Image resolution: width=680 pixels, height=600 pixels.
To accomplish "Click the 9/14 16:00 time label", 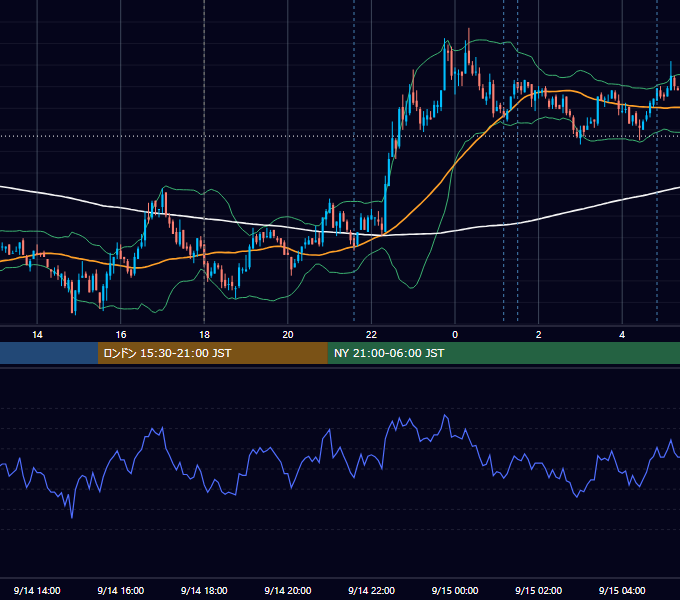I will pos(121,590).
